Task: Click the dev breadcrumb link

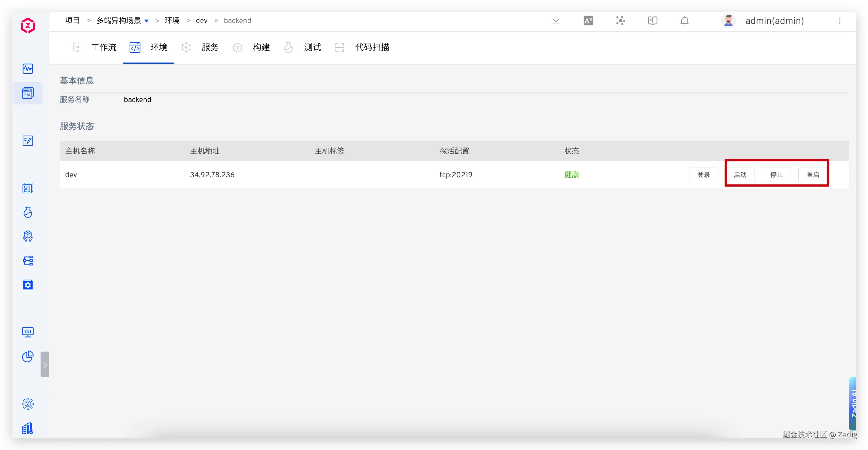Action: [201, 21]
